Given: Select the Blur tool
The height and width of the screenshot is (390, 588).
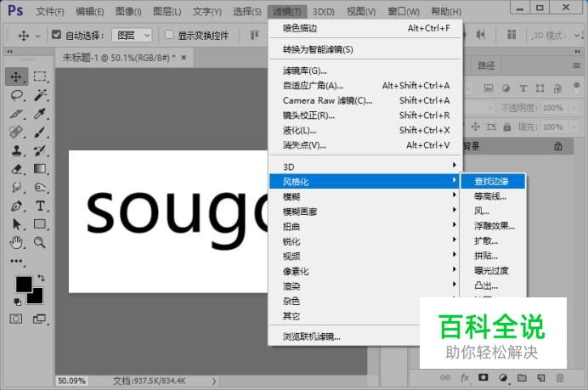Looking at the screenshot, I should click(17, 187).
